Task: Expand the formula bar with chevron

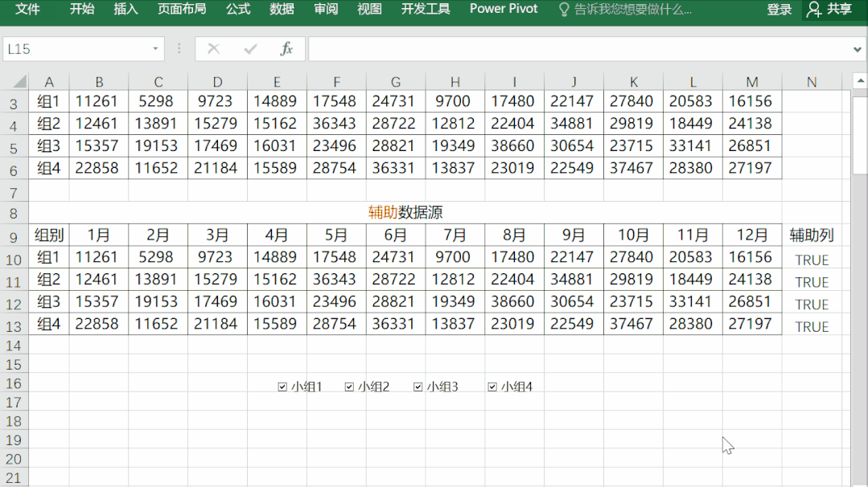Action: coord(857,50)
